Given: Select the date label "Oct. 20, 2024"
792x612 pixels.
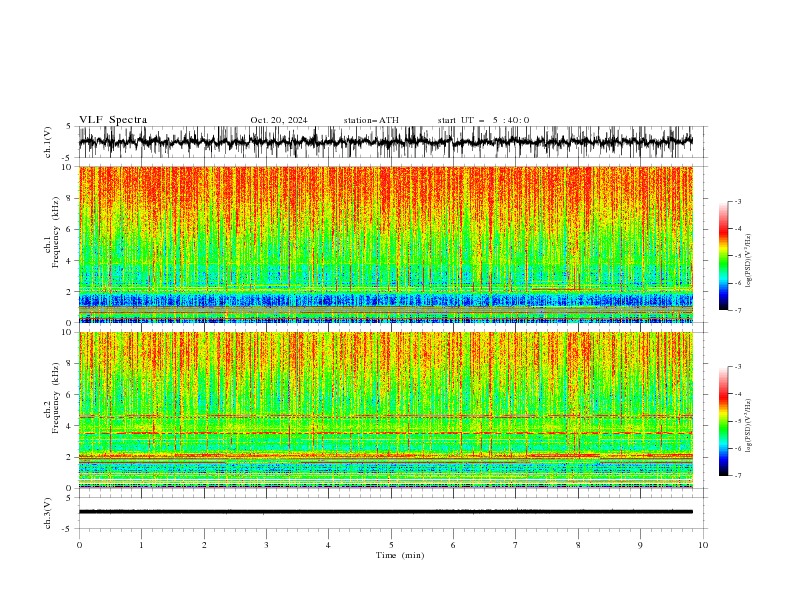Looking at the screenshot, I should coord(279,120).
